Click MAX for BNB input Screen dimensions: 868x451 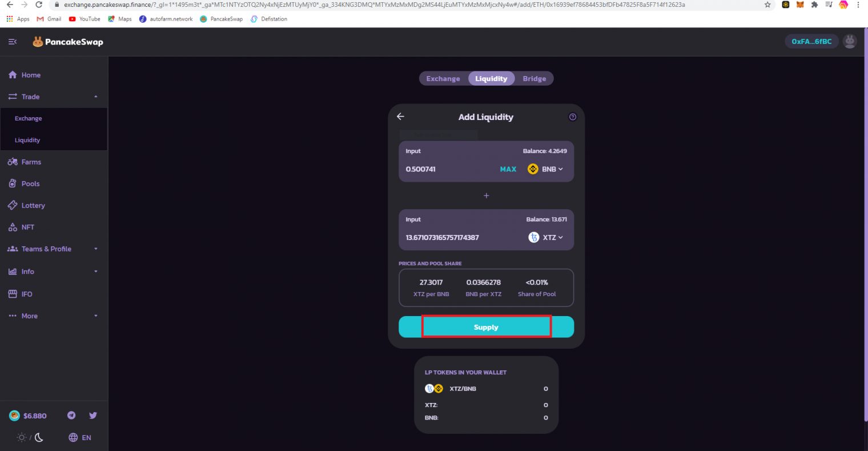[508, 169]
